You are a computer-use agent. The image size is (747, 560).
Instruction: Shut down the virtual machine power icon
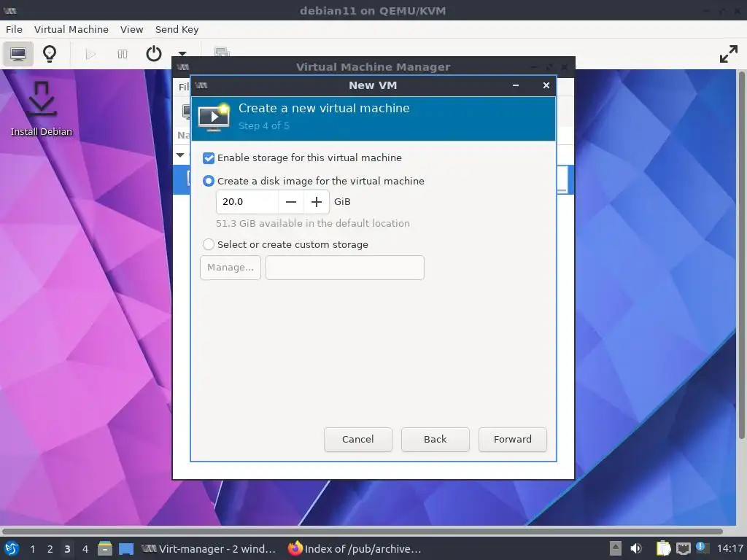pos(153,54)
